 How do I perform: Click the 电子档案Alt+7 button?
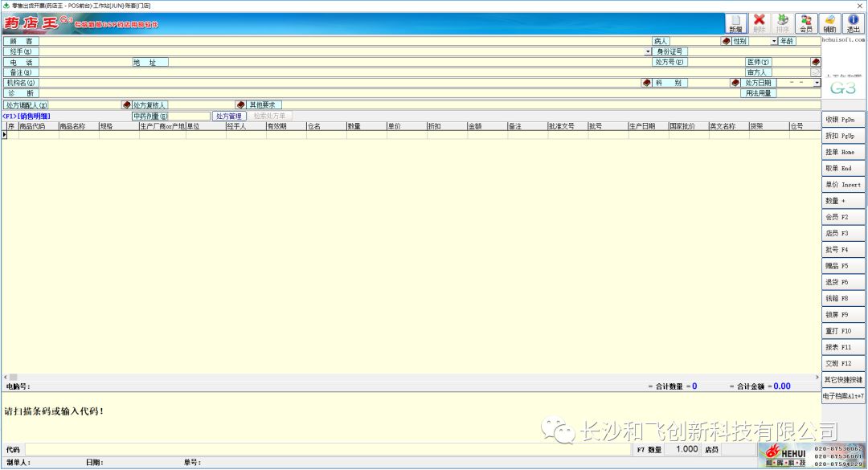[x=843, y=396]
